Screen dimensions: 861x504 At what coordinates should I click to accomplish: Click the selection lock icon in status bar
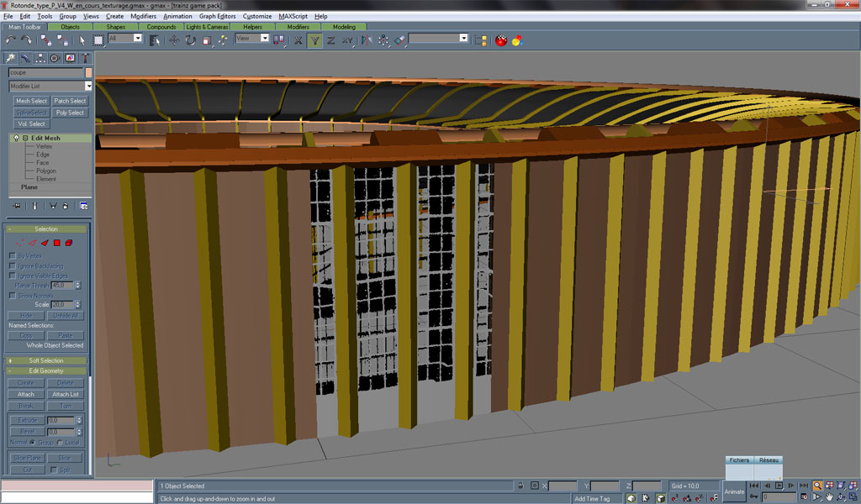pyautogui.click(x=521, y=486)
